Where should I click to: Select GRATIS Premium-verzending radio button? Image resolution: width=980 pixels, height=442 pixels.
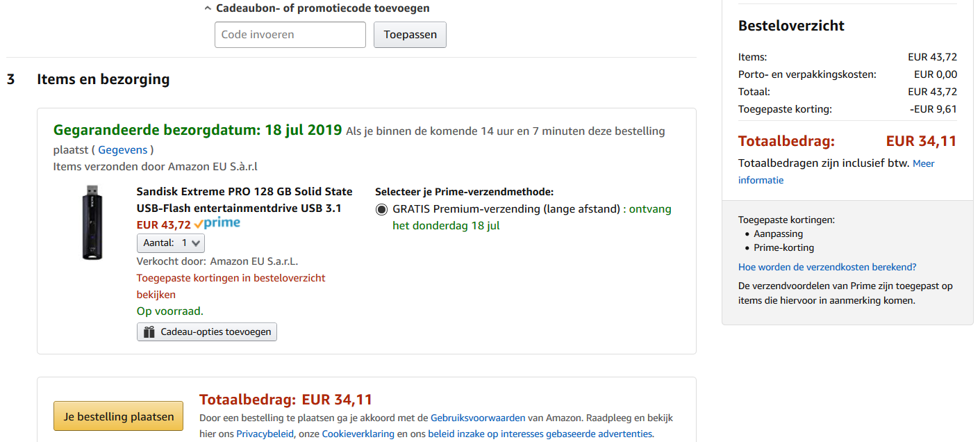tap(381, 209)
